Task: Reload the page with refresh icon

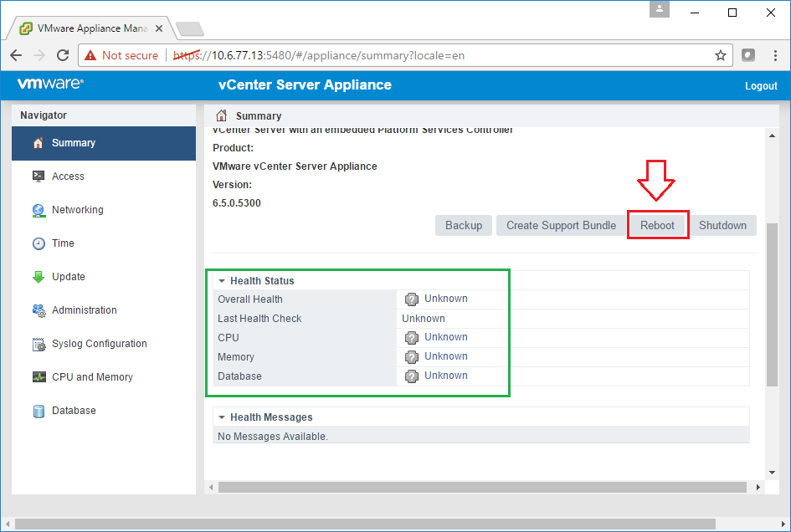Action: point(63,55)
